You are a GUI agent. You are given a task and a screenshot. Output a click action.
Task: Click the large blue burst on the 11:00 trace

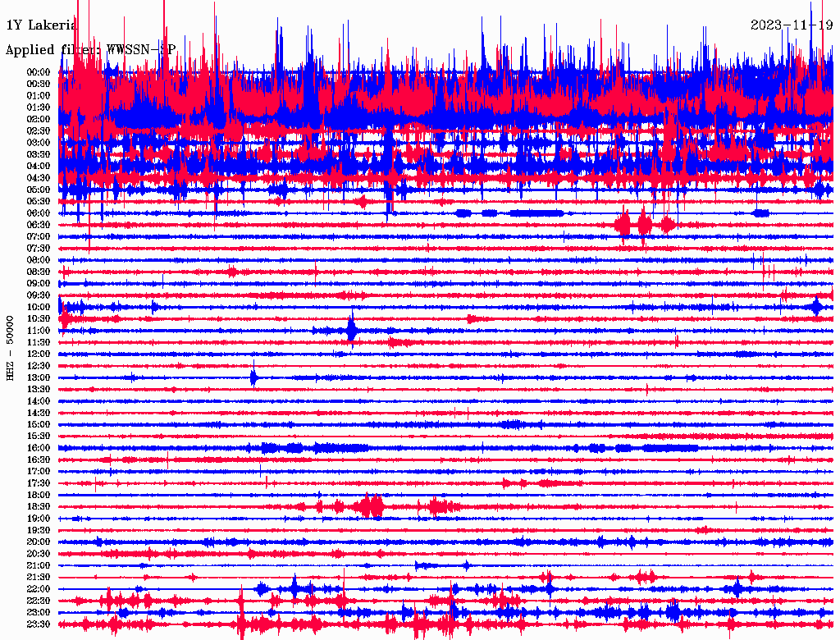pyautogui.click(x=351, y=328)
